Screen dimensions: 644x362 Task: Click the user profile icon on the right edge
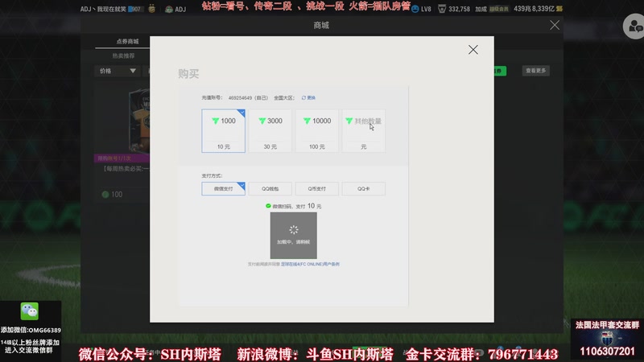pyautogui.click(x=634, y=27)
